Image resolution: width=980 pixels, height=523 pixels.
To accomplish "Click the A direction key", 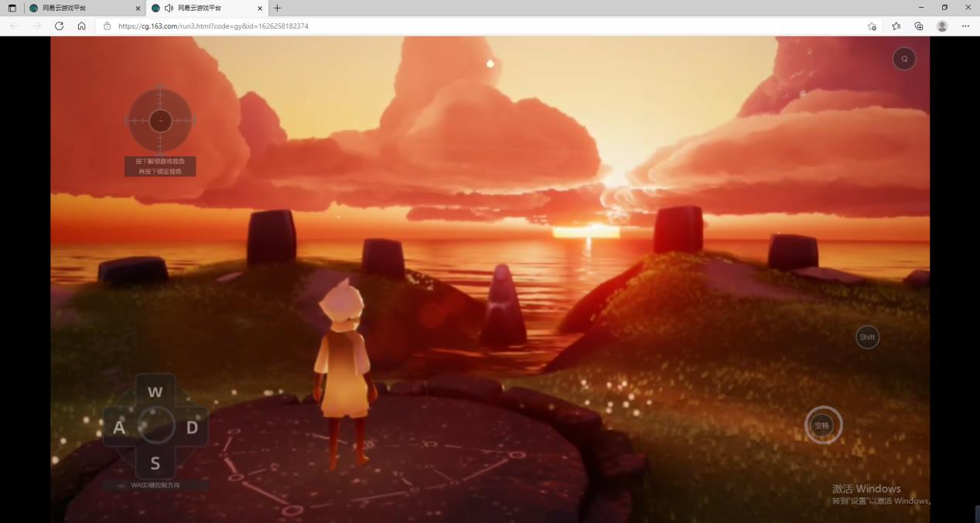I will (119, 427).
